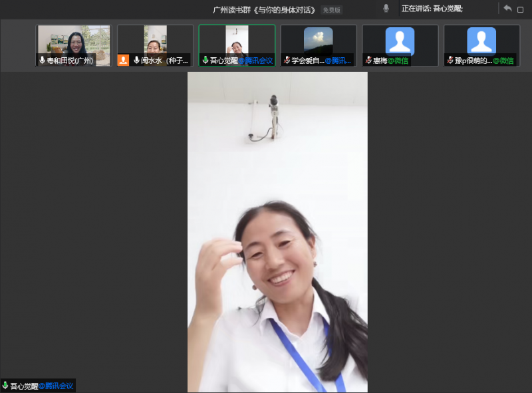This screenshot has width=532, height=393.
Task: Click the muted mic icon on 学会爱自 tile
Action: [x=287, y=61]
